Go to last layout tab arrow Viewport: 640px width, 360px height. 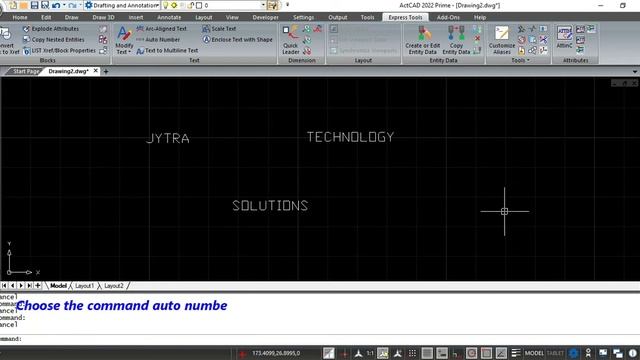point(29,286)
